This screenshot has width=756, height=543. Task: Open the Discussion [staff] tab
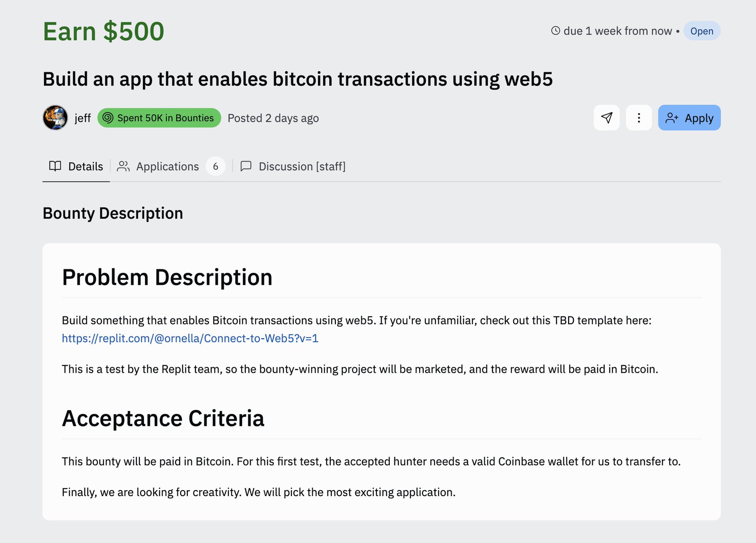pyautogui.click(x=302, y=166)
